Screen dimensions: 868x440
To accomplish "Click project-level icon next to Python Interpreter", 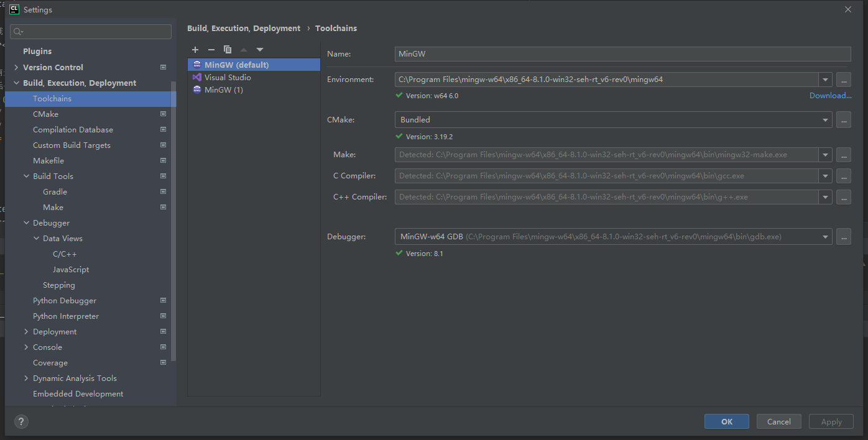I will click(163, 316).
